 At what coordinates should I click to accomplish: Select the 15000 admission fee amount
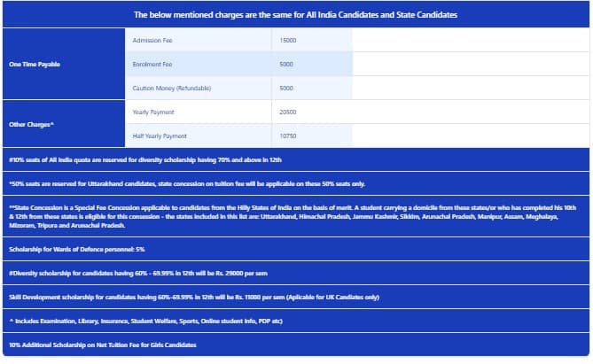[288, 41]
